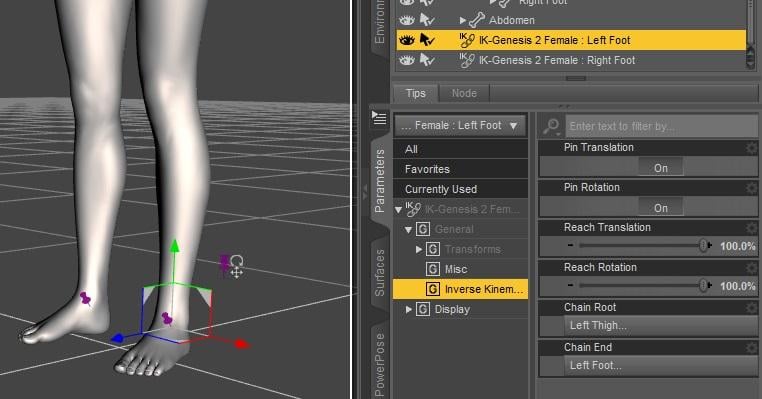
Task: Toggle visibility of IK Right Foot node
Action: 407,60
